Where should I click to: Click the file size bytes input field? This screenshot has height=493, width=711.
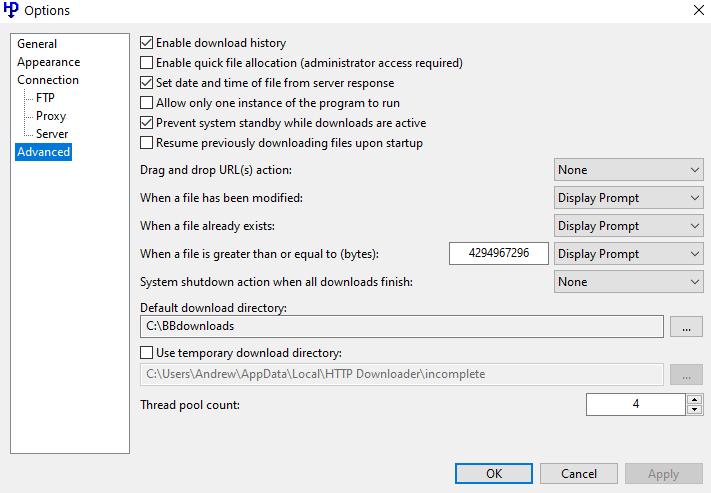click(499, 254)
